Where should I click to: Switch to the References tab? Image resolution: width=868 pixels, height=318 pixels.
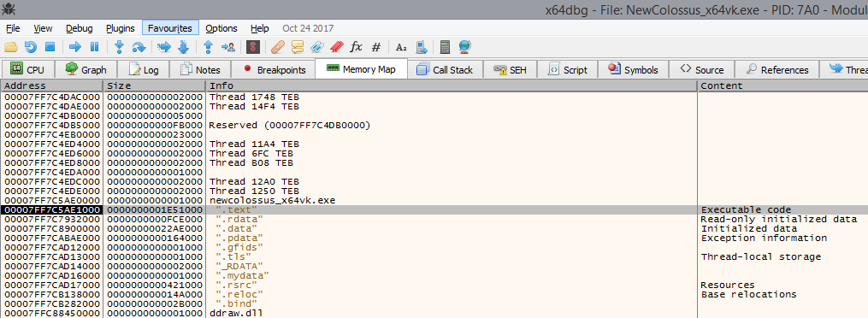click(x=776, y=70)
